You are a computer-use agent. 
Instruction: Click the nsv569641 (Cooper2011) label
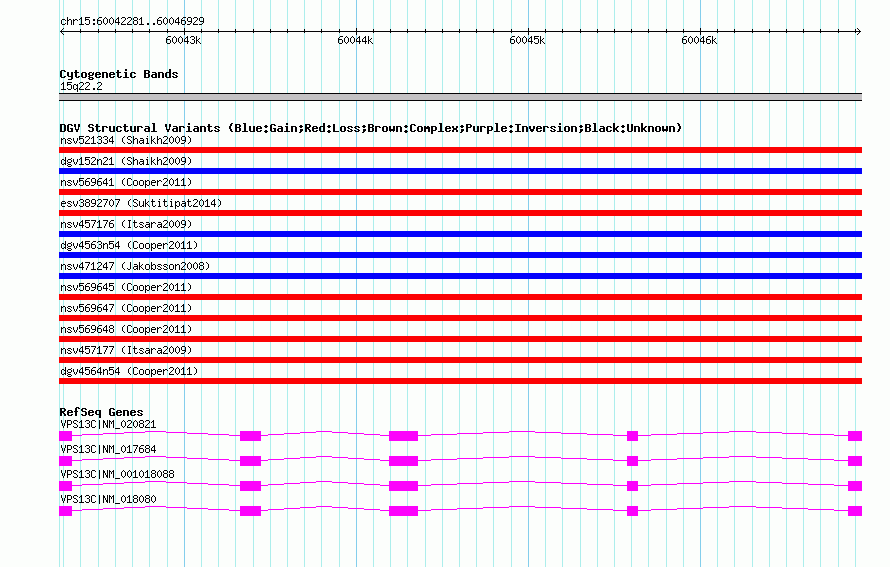coord(126,182)
